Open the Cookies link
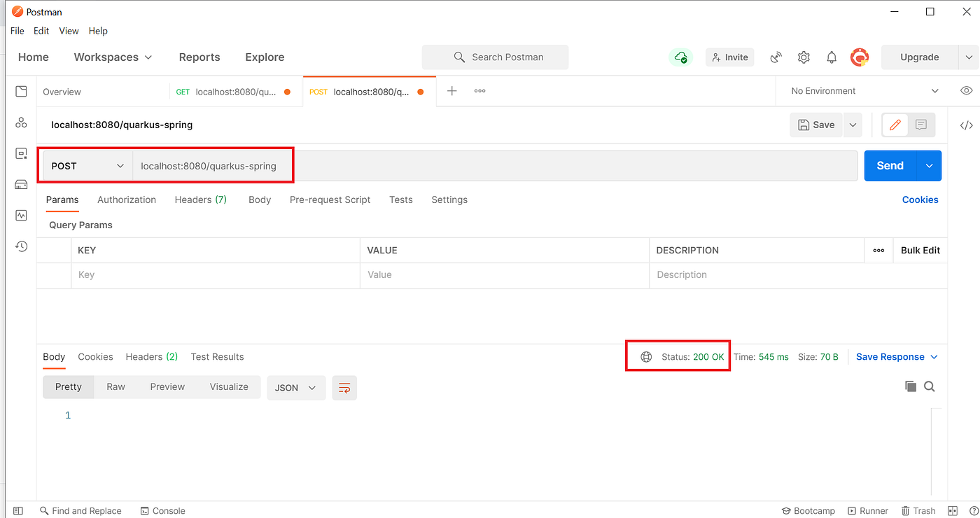Viewport: 980px width, 518px height. click(920, 199)
